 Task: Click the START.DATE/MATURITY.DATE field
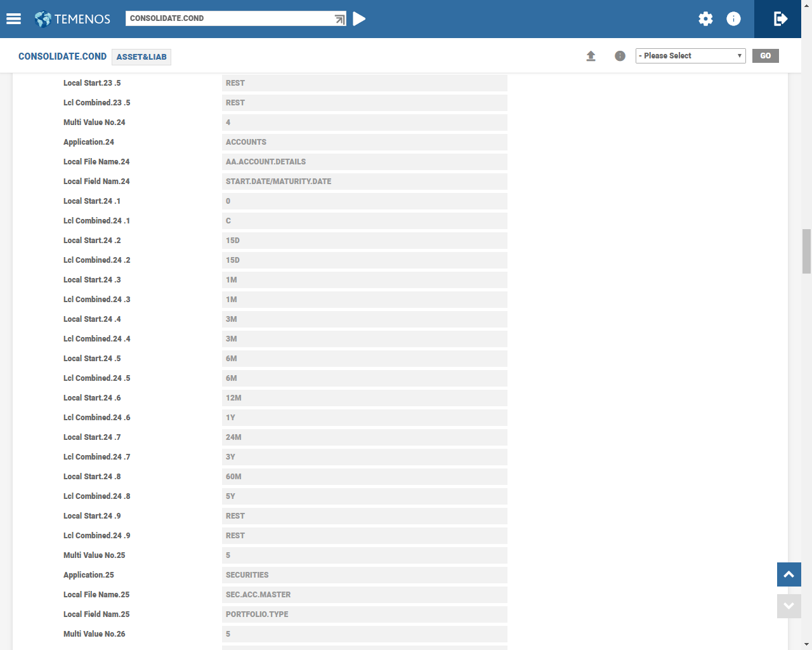[x=364, y=182]
